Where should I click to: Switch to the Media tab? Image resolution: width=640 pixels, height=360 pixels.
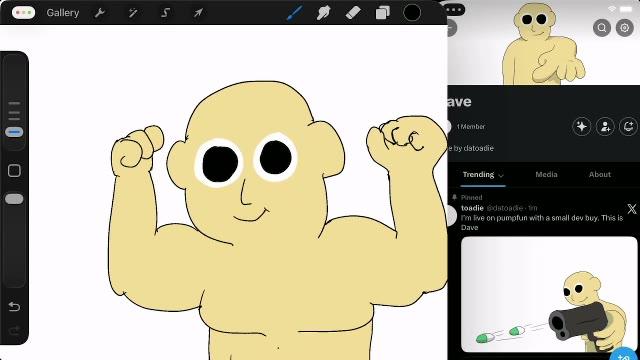tap(546, 174)
